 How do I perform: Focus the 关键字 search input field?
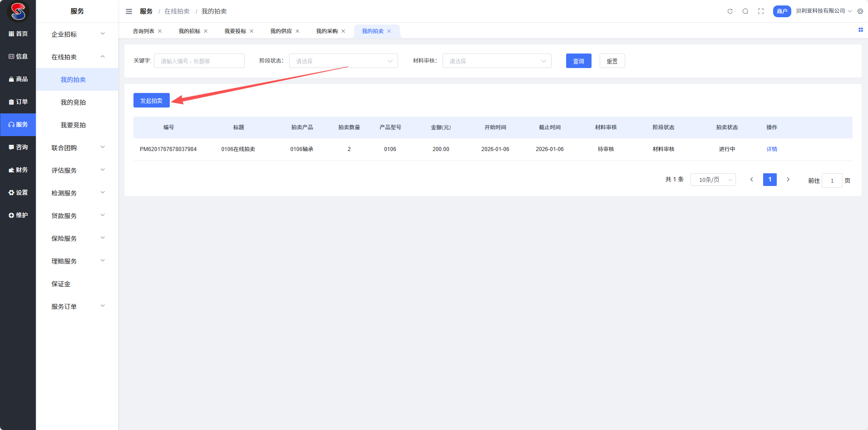click(199, 61)
